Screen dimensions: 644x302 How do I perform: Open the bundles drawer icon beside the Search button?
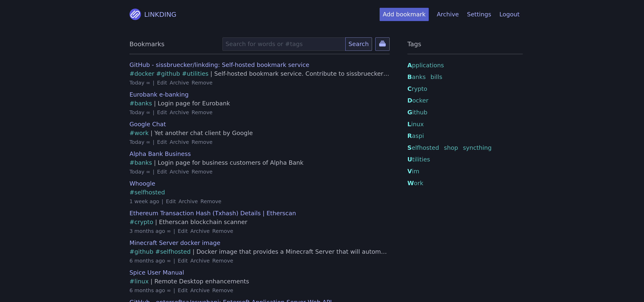(382, 44)
